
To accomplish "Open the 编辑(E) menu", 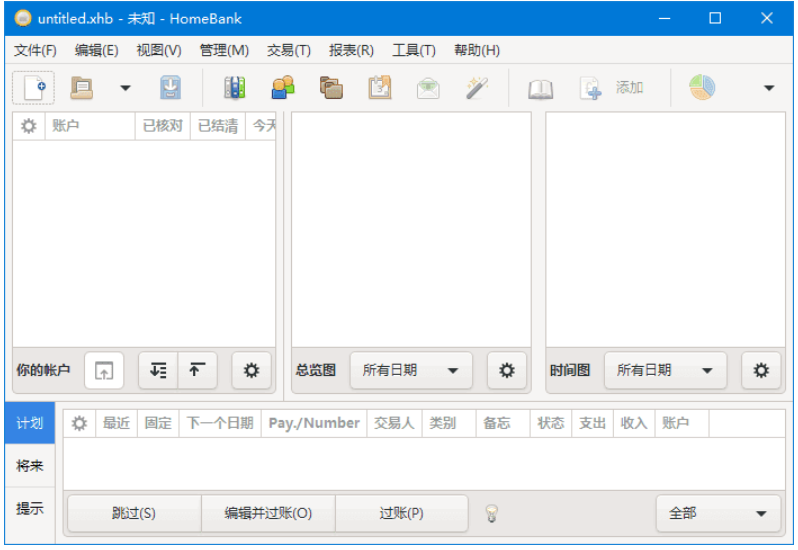I will pos(97,50).
